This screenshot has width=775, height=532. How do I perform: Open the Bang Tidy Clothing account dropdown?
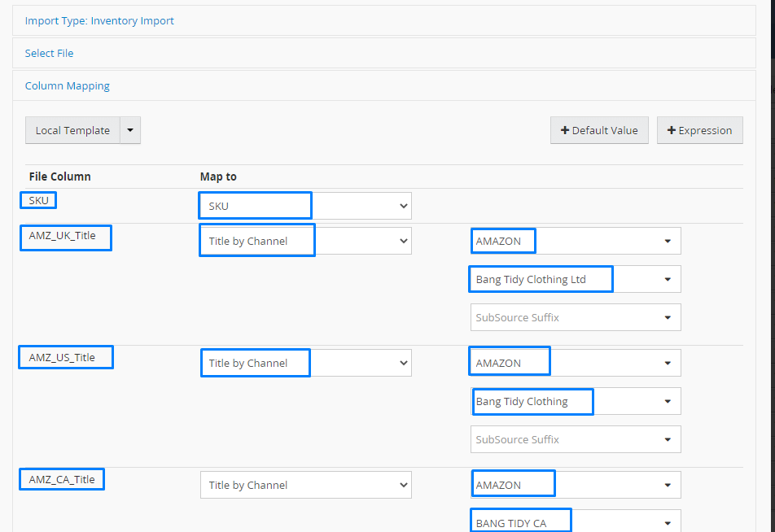576,401
